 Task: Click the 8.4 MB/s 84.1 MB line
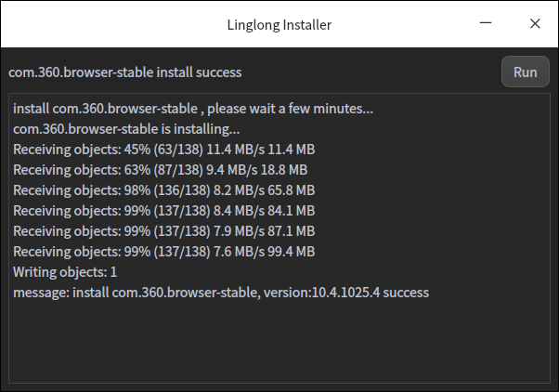click(163, 211)
